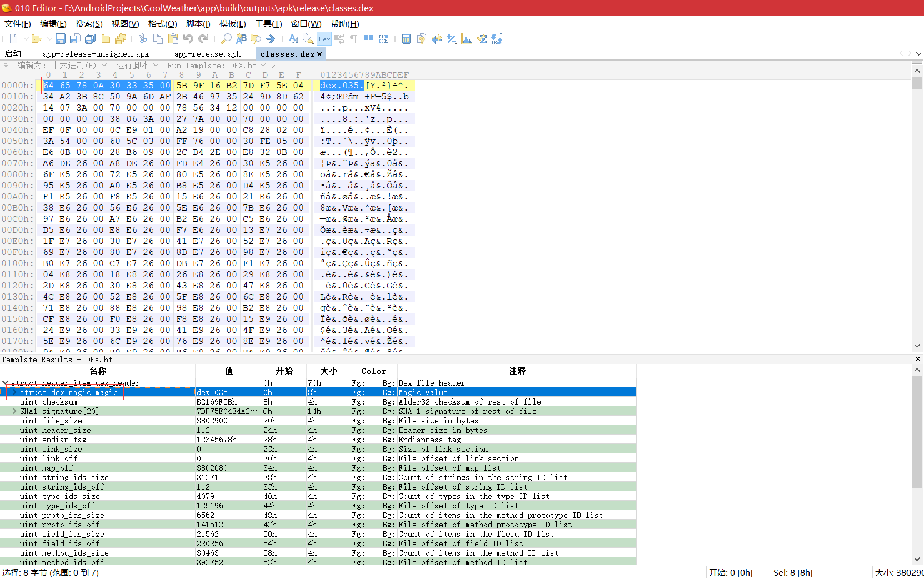Click hex byte 5B at offset 0008

pos(182,86)
